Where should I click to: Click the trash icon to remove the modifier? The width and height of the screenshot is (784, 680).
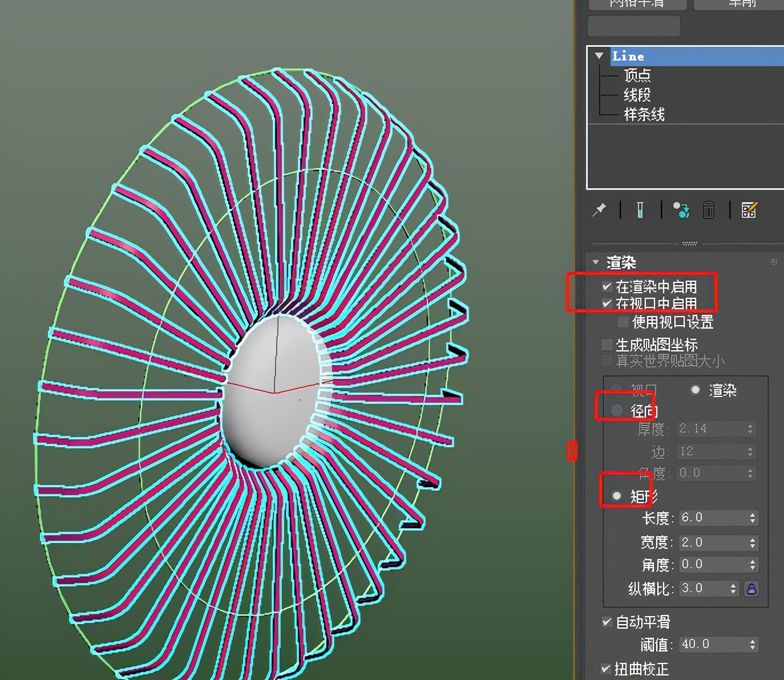point(709,210)
